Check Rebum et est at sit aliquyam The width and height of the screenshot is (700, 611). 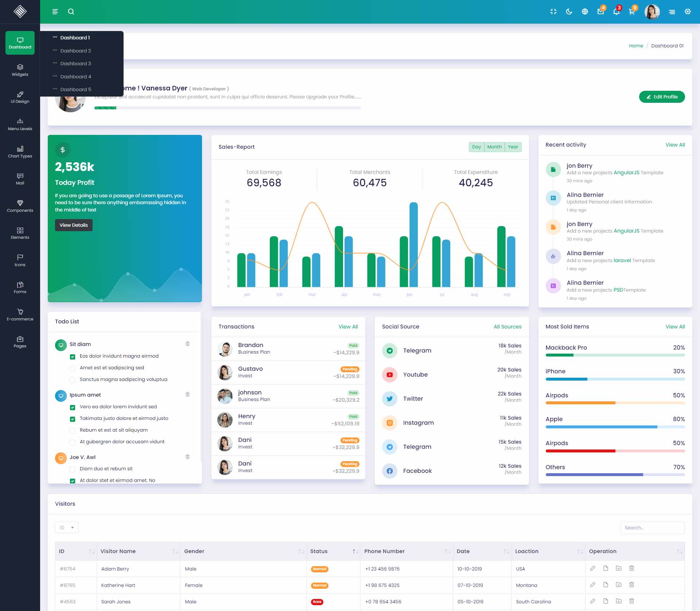tap(73, 431)
